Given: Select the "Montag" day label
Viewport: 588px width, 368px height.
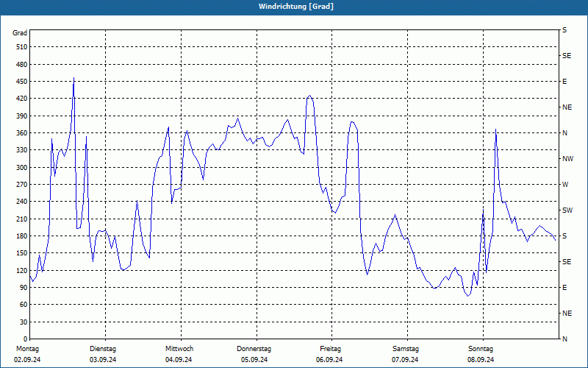Looking at the screenshot, I should click(27, 349).
